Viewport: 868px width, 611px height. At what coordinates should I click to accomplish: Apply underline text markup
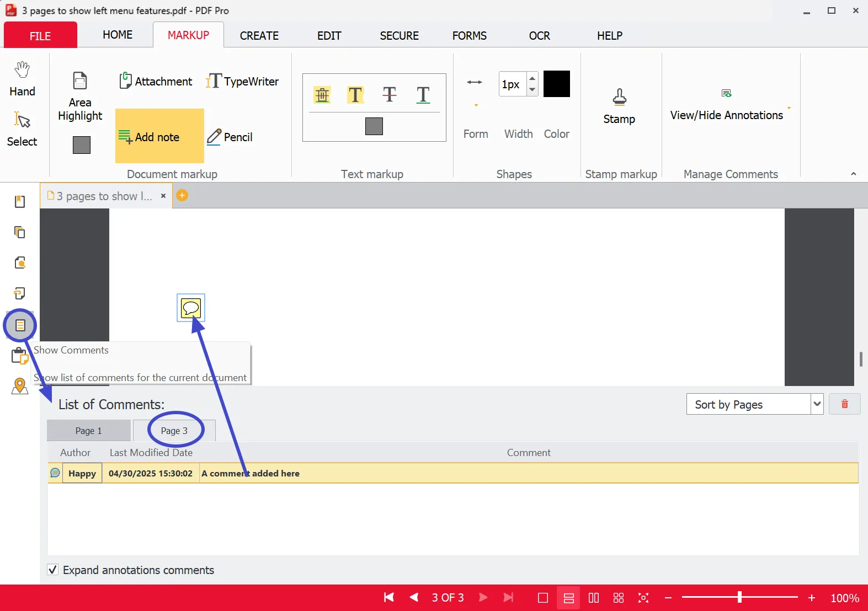(423, 95)
